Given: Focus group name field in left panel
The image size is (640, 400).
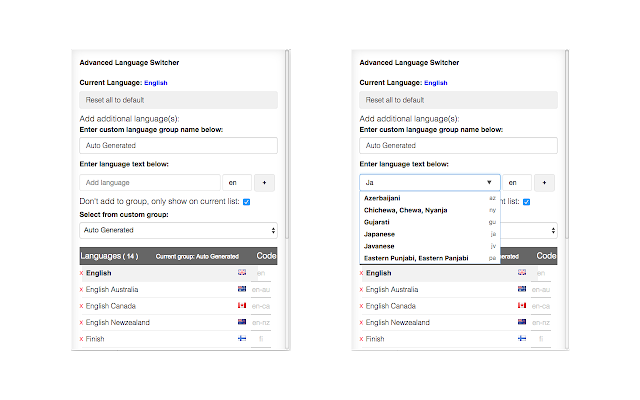Looking at the screenshot, I should [x=178, y=146].
